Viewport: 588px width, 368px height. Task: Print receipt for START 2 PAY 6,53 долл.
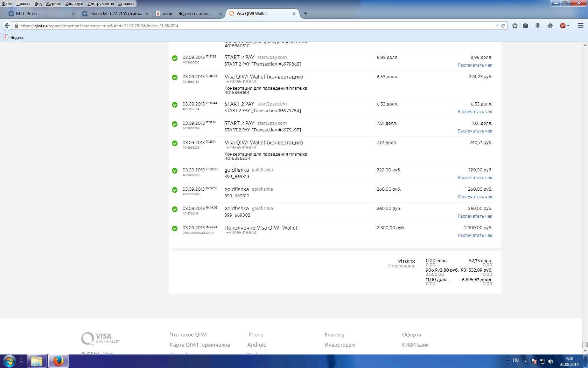[x=475, y=112]
